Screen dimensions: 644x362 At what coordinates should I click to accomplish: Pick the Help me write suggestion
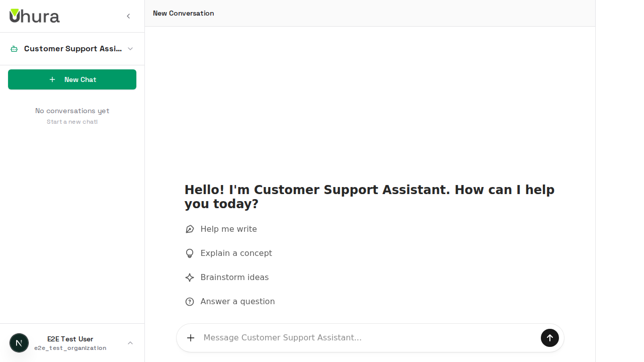[x=228, y=229]
